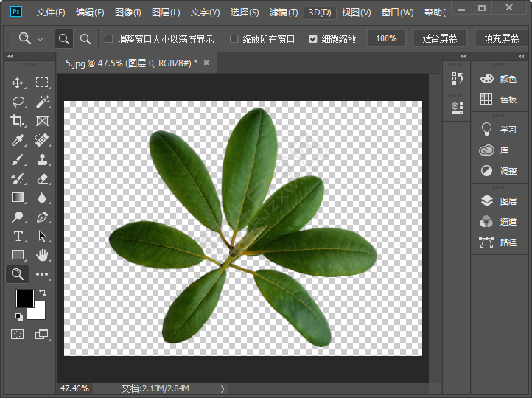Select the Move tool
This screenshot has width=532, height=398.
tap(18, 83)
